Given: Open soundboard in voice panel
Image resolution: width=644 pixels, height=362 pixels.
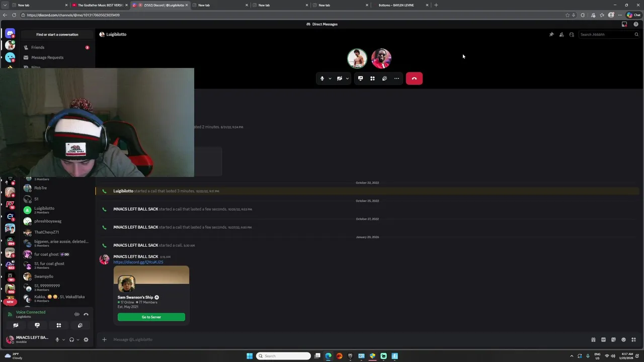Looking at the screenshot, I should click(80, 325).
